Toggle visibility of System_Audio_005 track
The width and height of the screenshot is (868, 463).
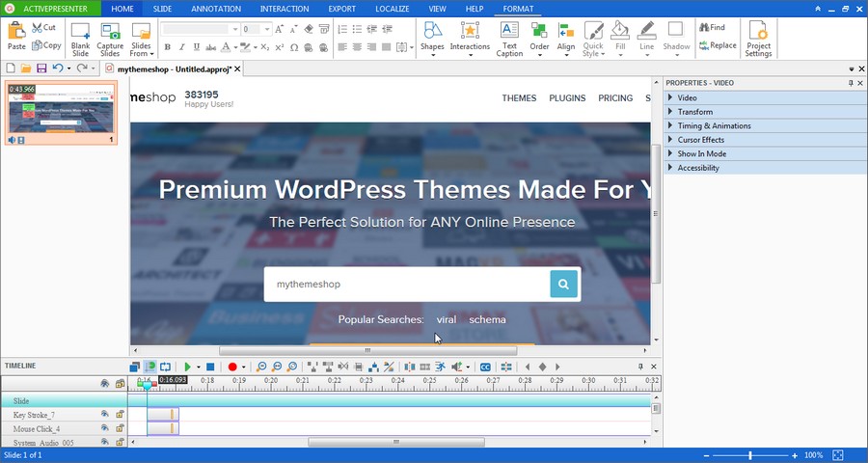click(x=104, y=442)
